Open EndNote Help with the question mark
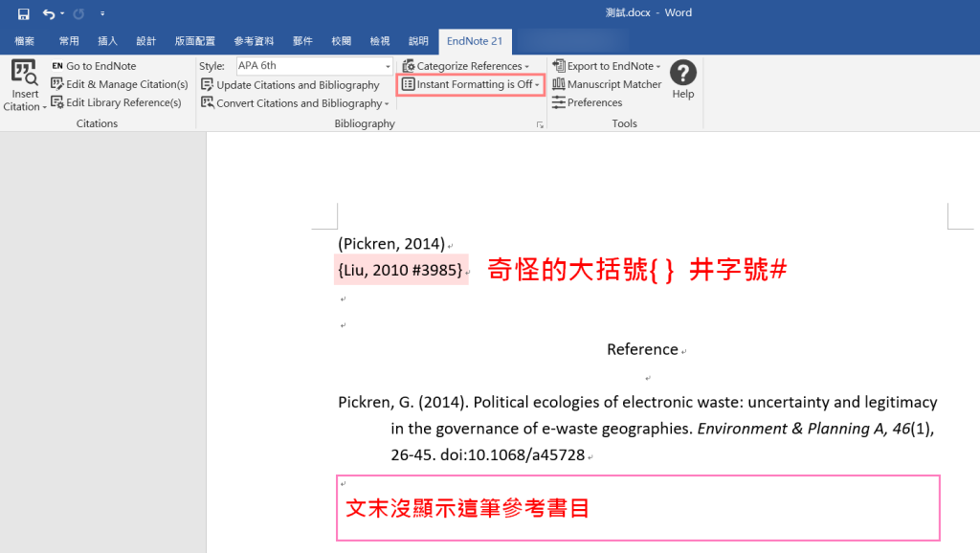Screen dimensions: 980x553 pyautogui.click(x=683, y=73)
